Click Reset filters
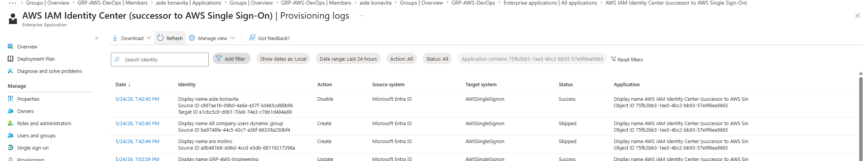Image resolution: width=868 pixels, height=161 pixels. [627, 60]
